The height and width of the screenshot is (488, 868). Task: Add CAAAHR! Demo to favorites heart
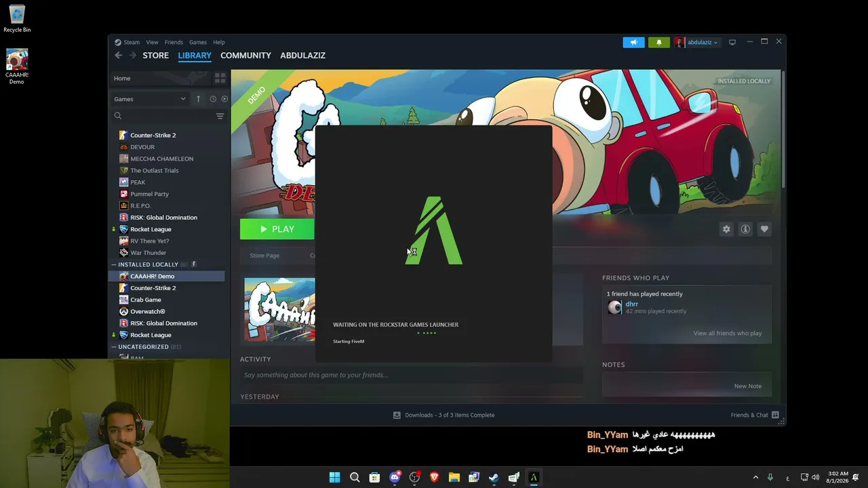pos(764,229)
